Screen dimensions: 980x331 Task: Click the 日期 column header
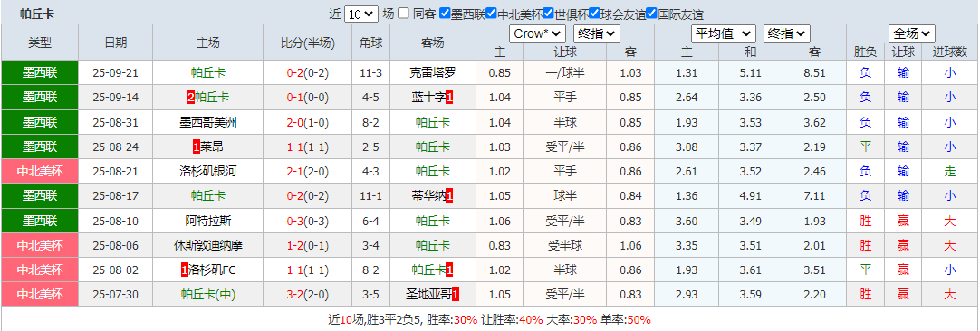coord(116,43)
